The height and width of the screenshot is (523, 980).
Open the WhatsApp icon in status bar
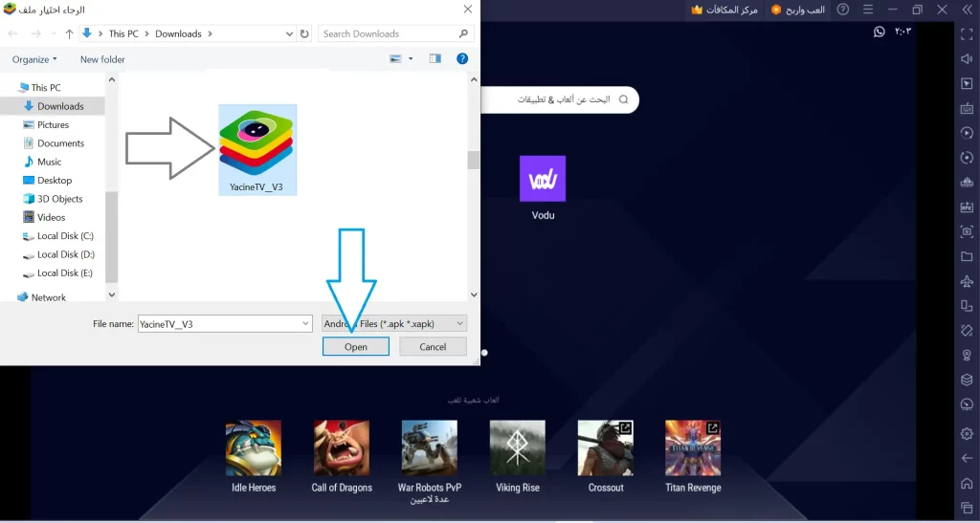click(880, 32)
